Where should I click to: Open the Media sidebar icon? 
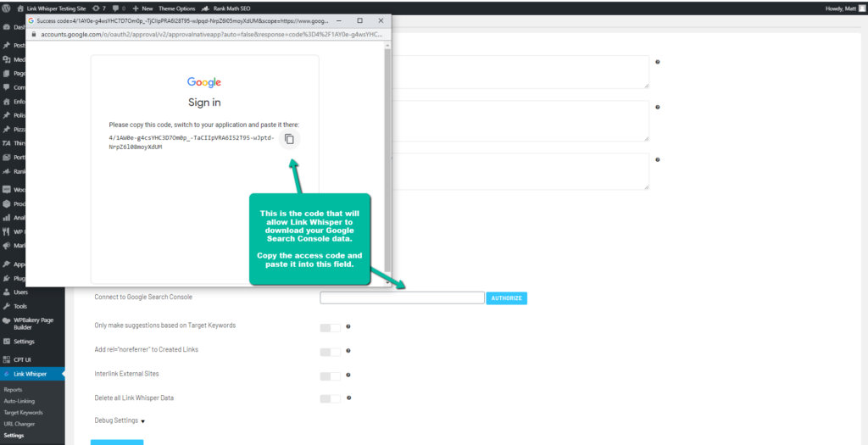(7, 59)
